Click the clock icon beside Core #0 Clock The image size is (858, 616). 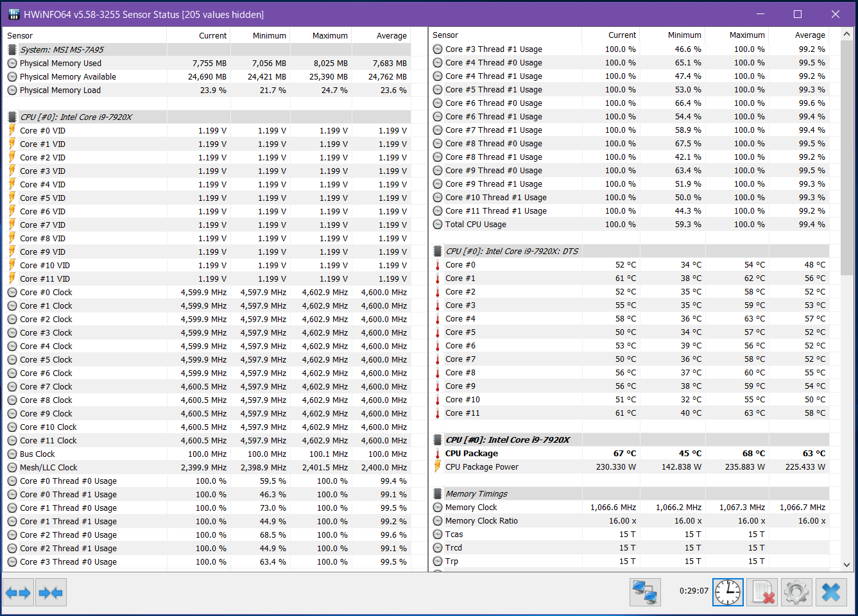(12, 292)
